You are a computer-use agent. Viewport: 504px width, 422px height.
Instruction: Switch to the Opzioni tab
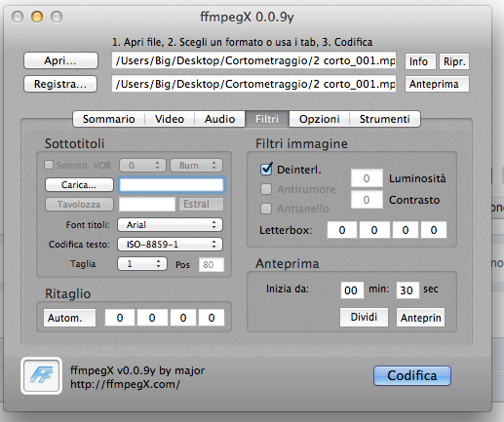tap(320, 119)
